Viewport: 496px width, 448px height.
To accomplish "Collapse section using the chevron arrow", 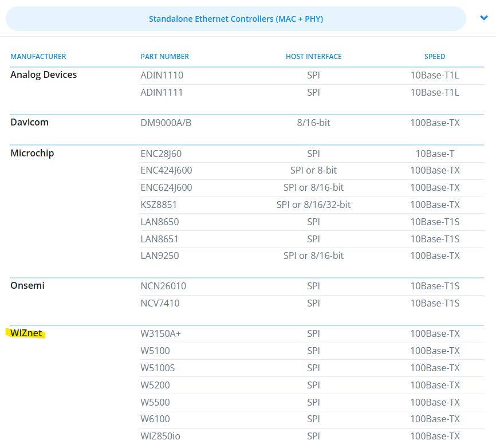I will click(x=484, y=18).
